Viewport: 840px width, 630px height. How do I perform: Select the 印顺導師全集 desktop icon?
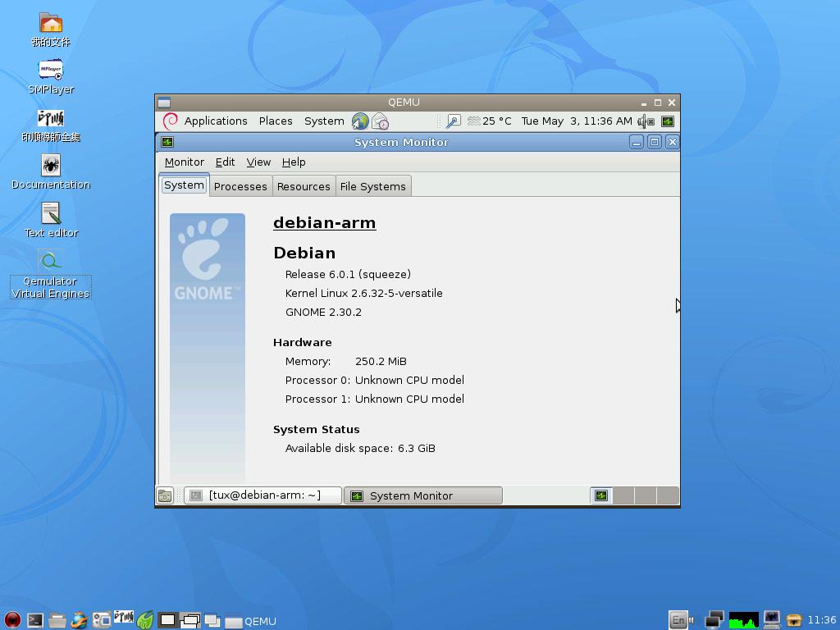click(x=51, y=126)
